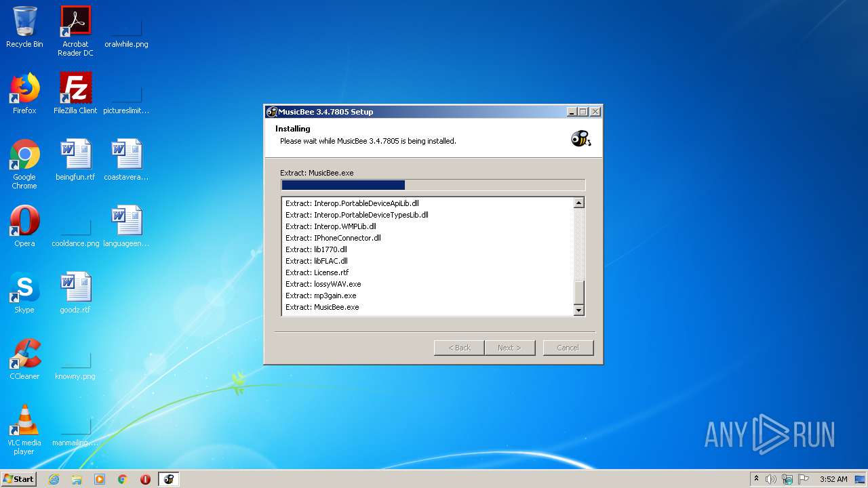This screenshot has width=868, height=488.
Task: Open Windows Explorer from the taskbar
Action: [x=77, y=479]
